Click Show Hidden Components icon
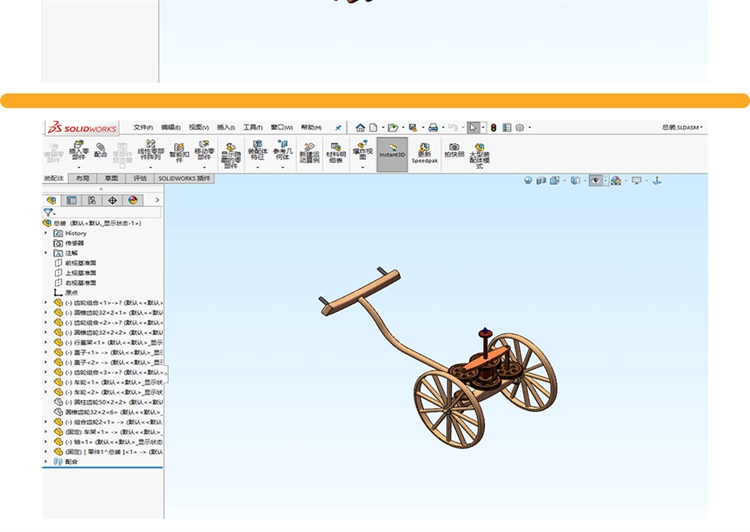The width and height of the screenshot is (750, 532). point(231,155)
